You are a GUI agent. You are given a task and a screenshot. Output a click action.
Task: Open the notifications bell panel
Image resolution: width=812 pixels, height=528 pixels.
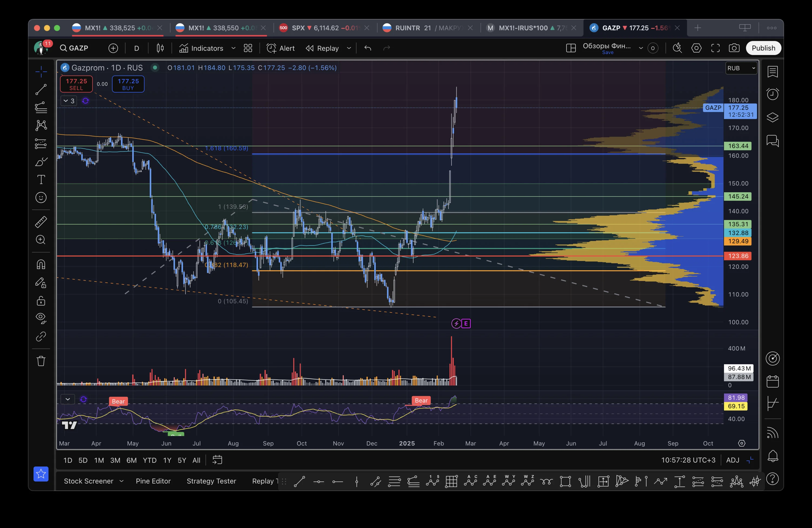click(772, 456)
